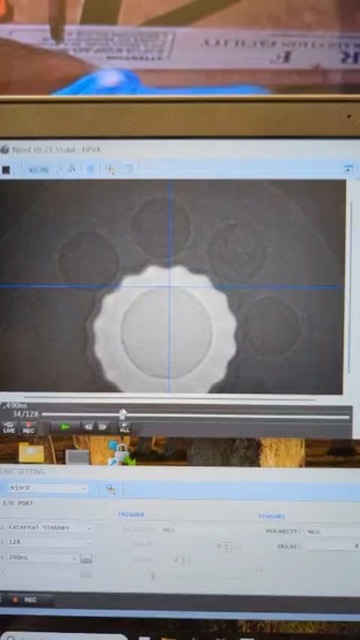Click the REC button in bottom dark bar

(27, 600)
